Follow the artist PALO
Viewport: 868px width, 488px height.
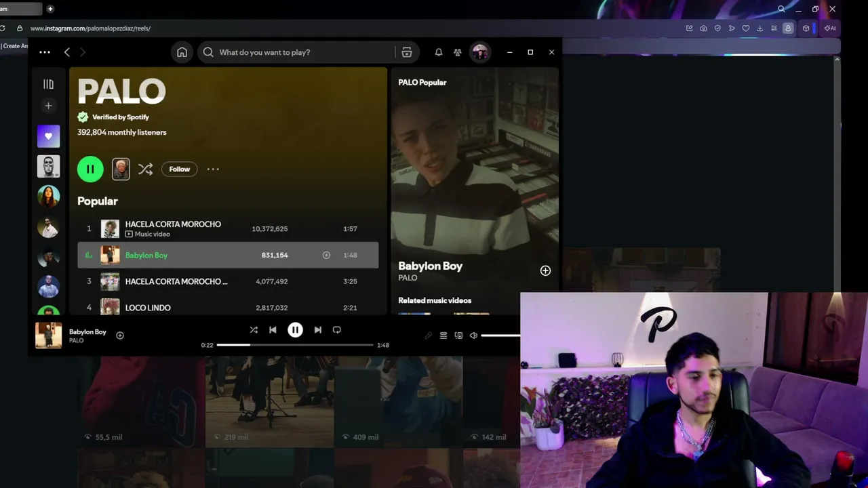click(180, 169)
